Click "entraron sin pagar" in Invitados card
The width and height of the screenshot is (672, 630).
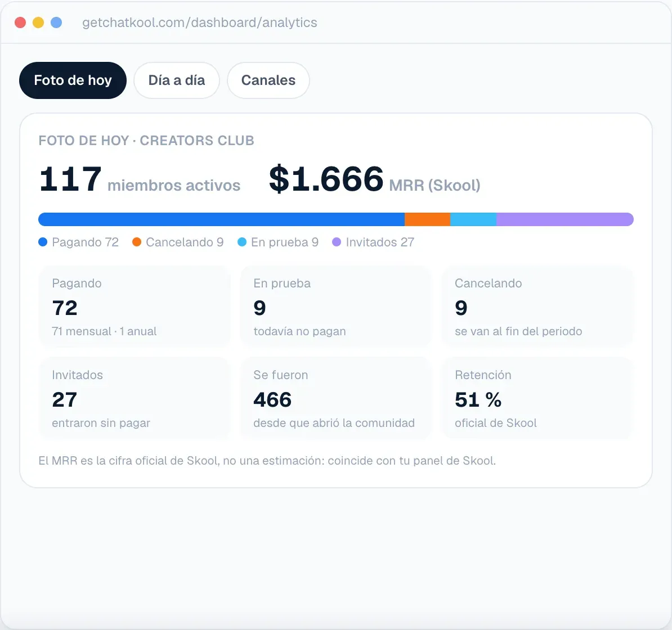point(101,423)
